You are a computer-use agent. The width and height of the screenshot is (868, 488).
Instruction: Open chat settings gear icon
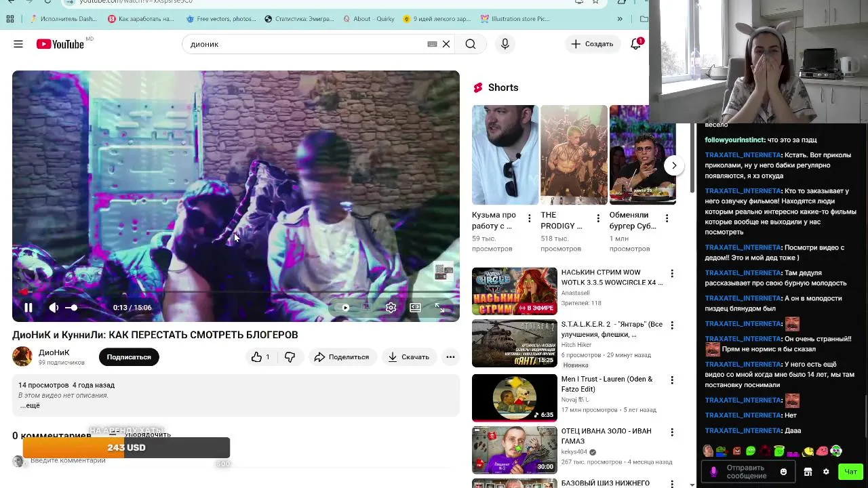[x=826, y=472]
